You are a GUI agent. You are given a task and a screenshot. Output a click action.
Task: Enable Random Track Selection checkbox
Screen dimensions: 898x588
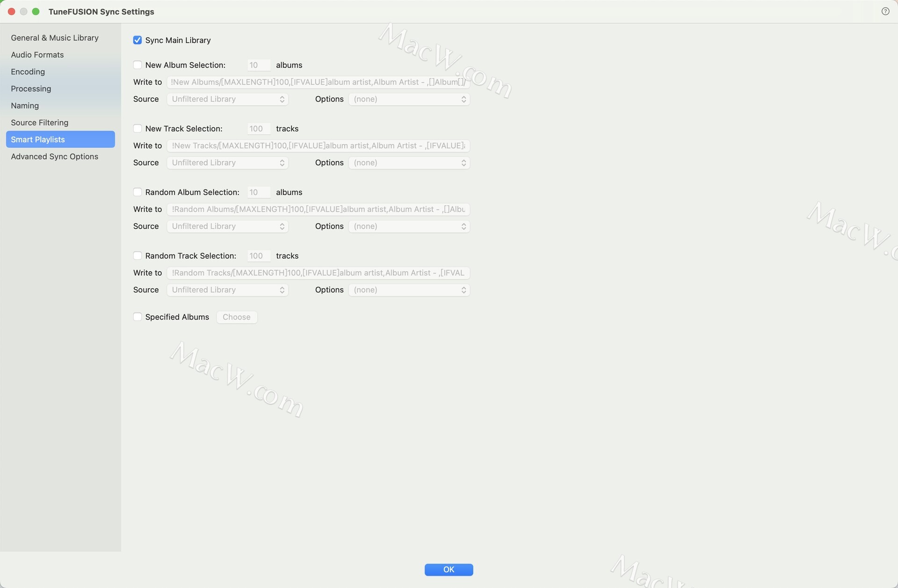click(138, 256)
